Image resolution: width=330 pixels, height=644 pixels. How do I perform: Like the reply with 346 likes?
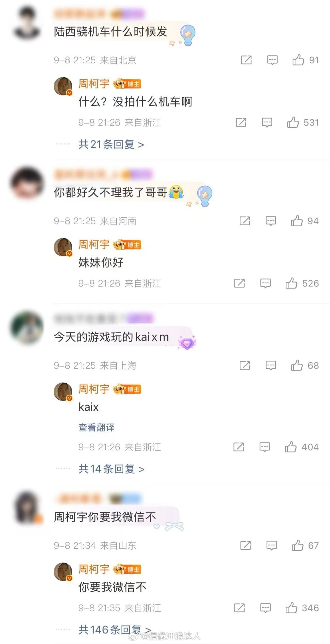291,608
